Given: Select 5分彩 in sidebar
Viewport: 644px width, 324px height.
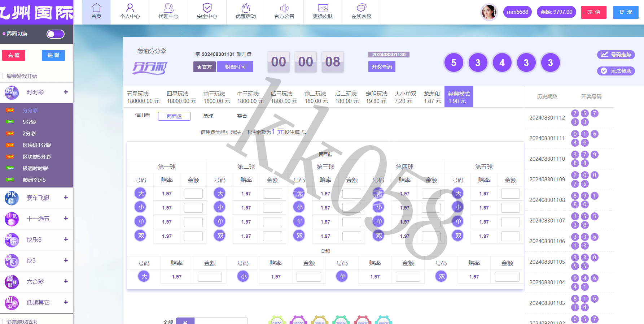Looking at the screenshot, I should click(x=29, y=122).
